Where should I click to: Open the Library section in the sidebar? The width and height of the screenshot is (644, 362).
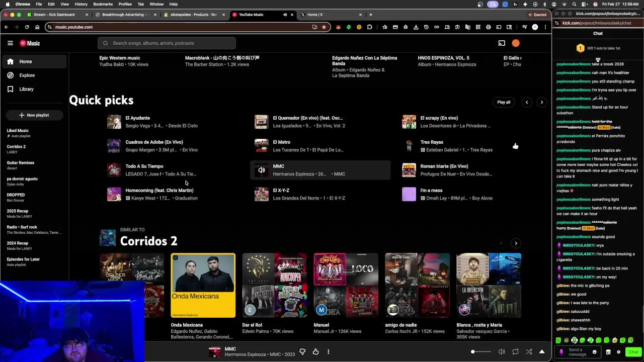click(34, 89)
